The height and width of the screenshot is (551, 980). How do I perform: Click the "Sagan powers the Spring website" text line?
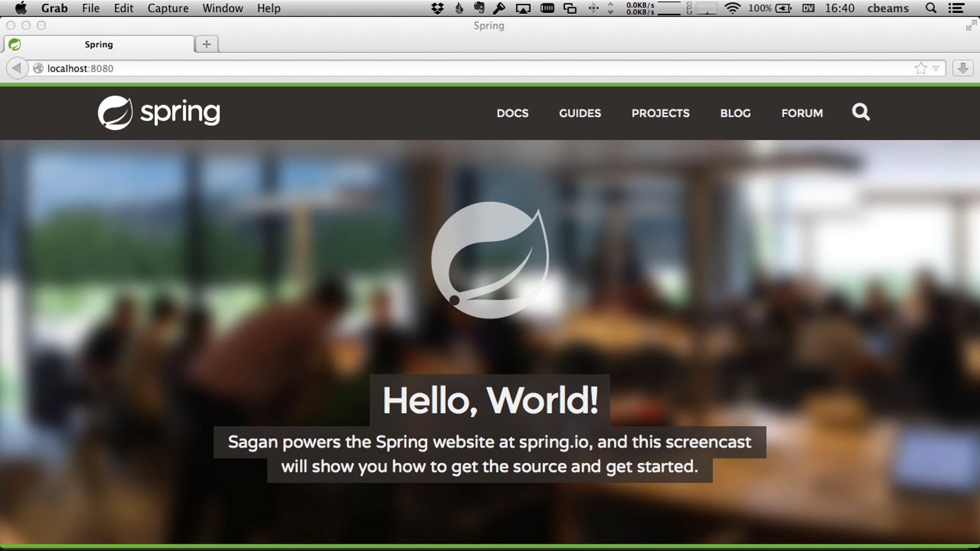click(490, 442)
